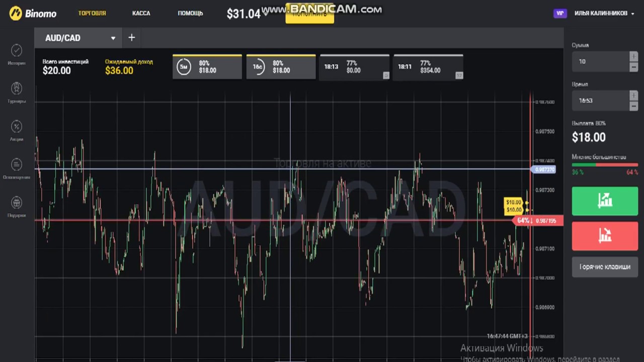Click the Сумма amount input field

tap(601, 61)
